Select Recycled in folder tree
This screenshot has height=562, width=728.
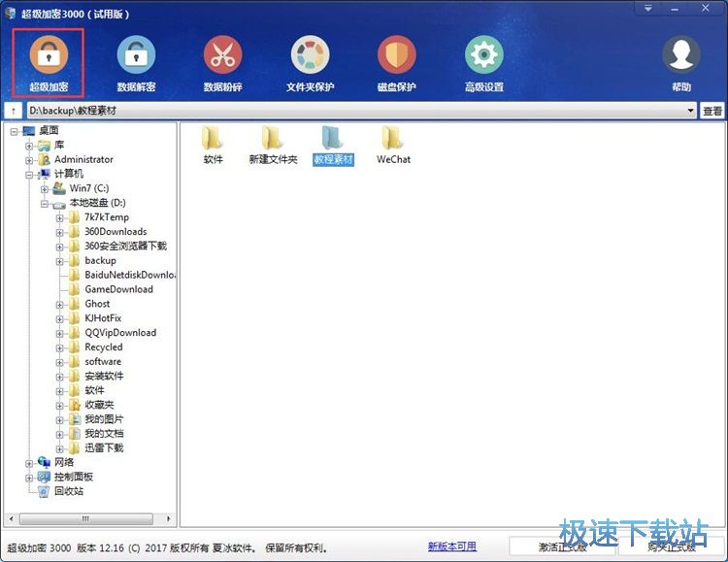[104, 347]
